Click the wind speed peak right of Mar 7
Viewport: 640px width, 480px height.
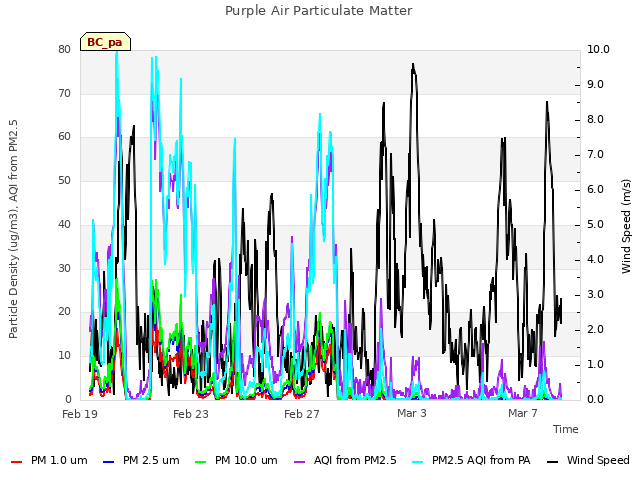(x=547, y=103)
